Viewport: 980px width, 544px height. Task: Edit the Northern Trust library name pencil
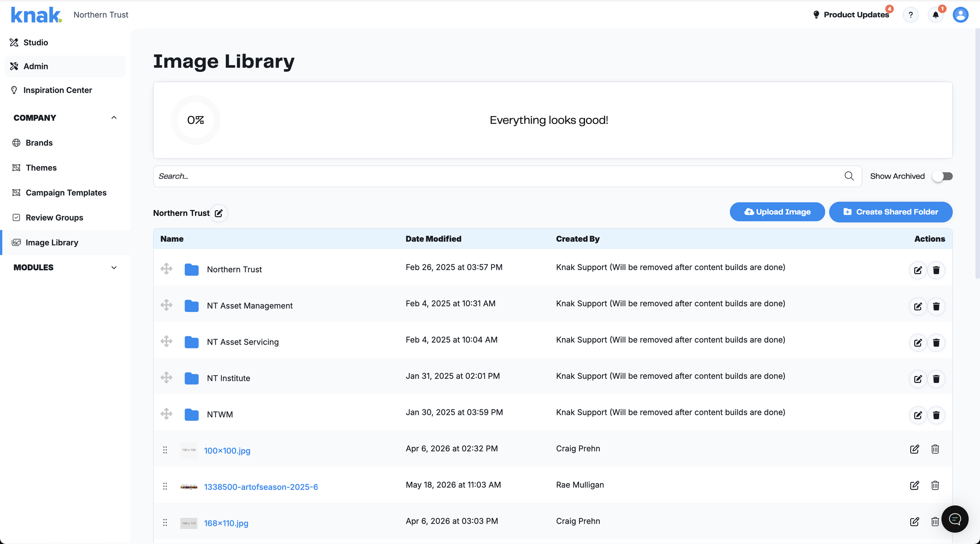(x=219, y=213)
